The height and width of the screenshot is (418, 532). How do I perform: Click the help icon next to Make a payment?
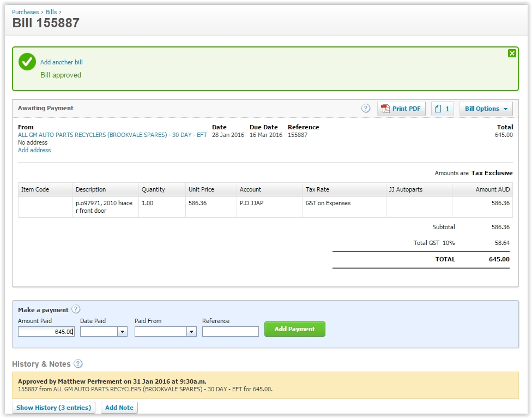pyautogui.click(x=76, y=309)
